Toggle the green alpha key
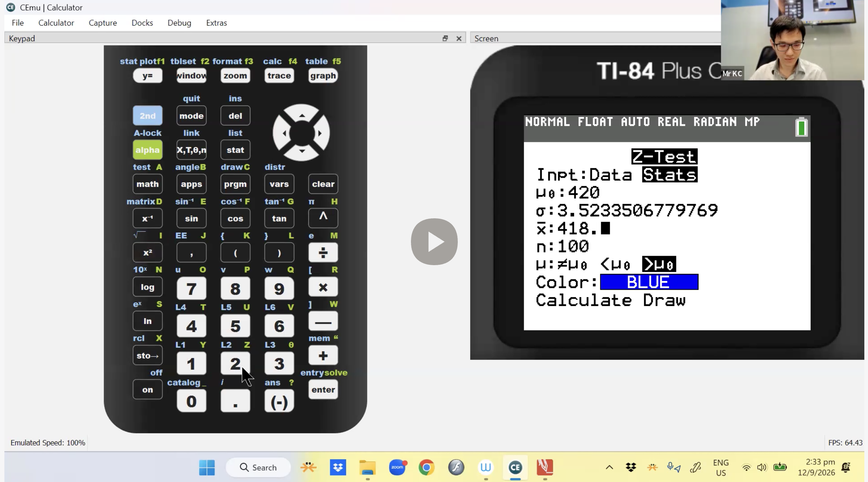The width and height of the screenshot is (868, 482). tap(147, 150)
